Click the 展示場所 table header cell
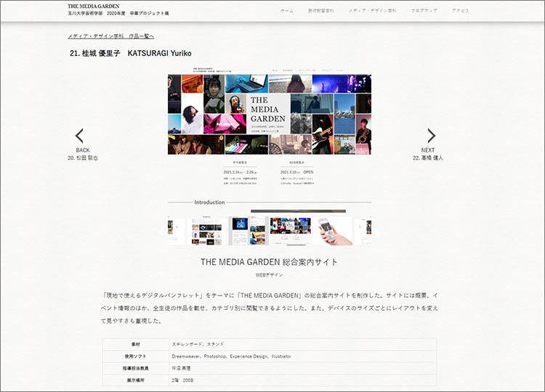Image resolution: width=545 pixels, height=392 pixels. click(136, 380)
